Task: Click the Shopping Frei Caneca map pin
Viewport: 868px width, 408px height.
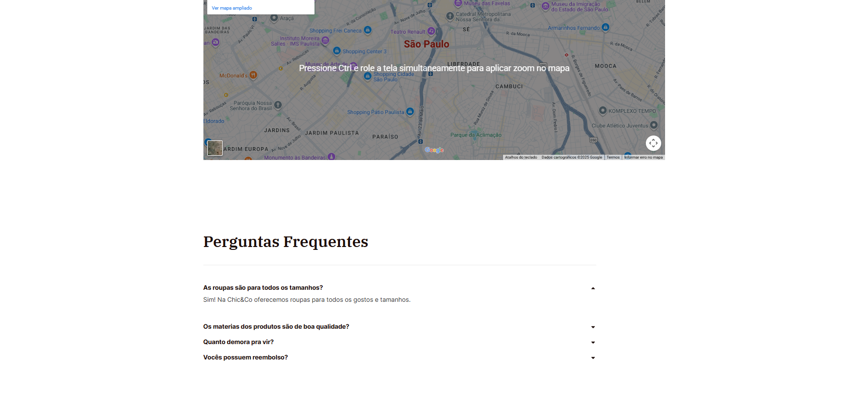Action: point(368,30)
